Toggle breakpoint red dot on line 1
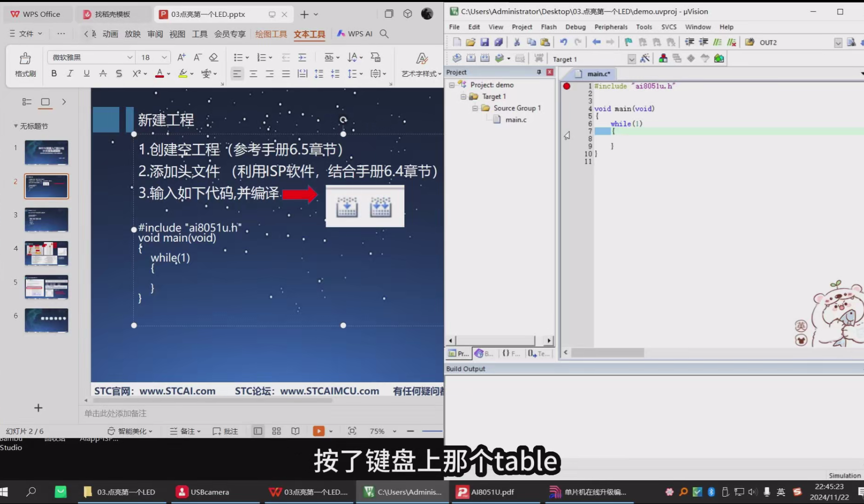Screen dimensions: 864x504 567,86
